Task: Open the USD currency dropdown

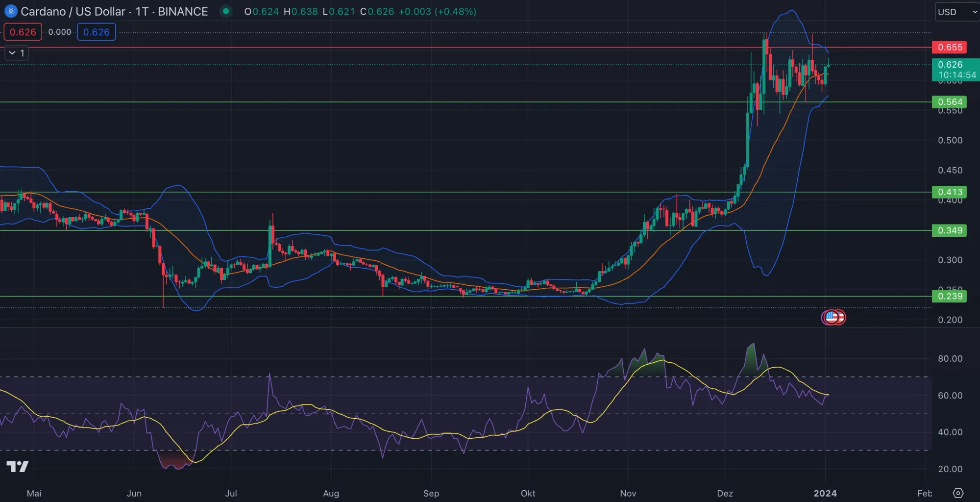Action: (x=957, y=12)
